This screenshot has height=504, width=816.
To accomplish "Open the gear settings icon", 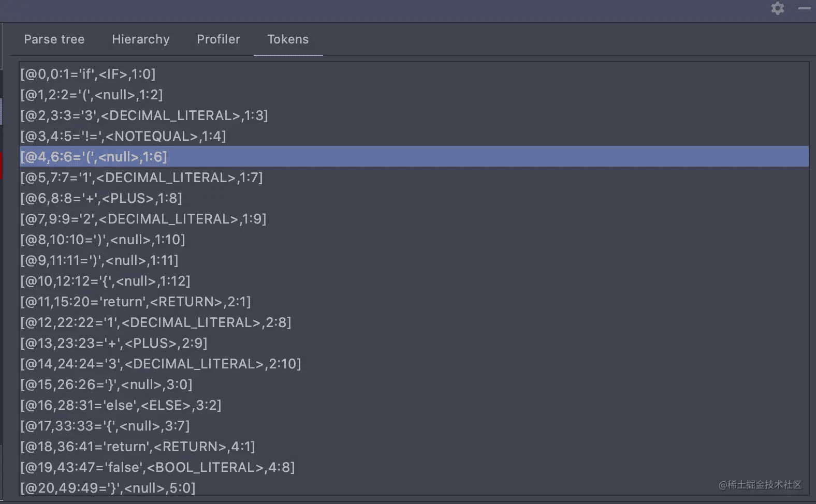I will pos(777,8).
